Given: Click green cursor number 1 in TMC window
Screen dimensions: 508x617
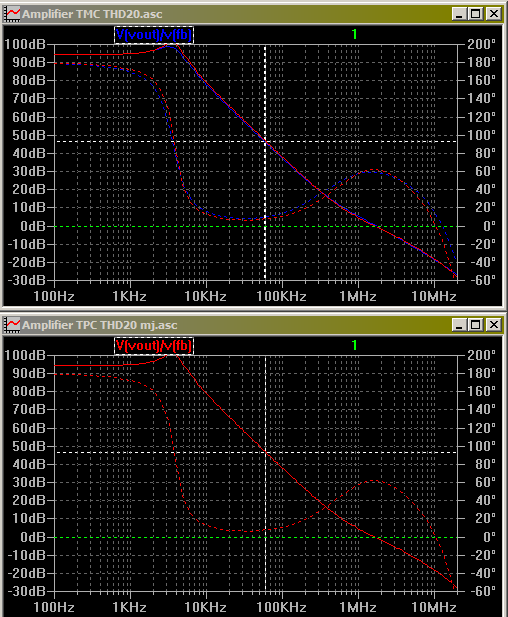Looking at the screenshot, I should pos(355,35).
